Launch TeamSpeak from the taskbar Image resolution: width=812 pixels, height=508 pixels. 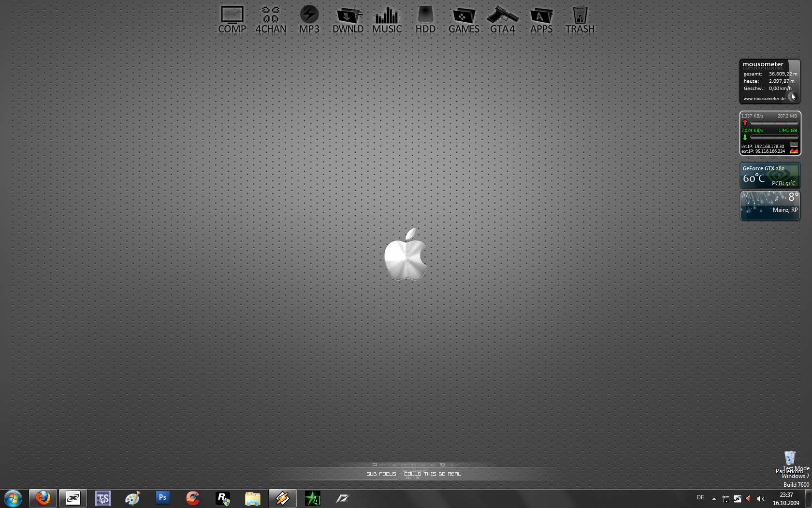pos(103,498)
